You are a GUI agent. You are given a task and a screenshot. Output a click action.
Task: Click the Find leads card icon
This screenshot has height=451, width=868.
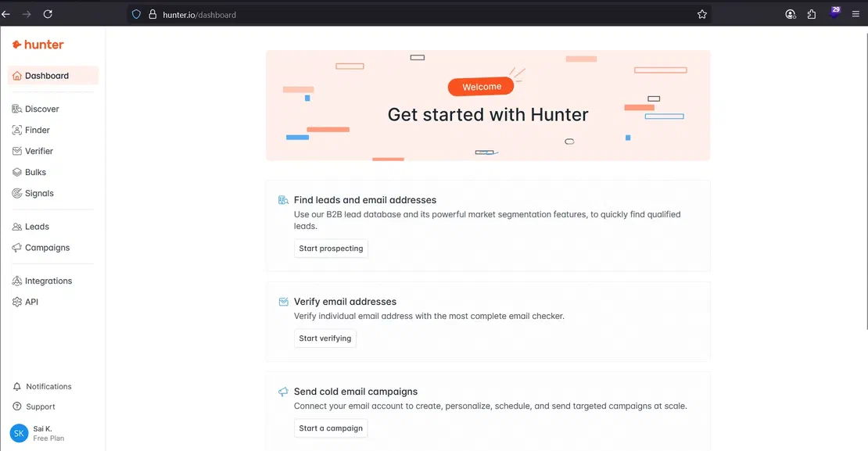(283, 200)
